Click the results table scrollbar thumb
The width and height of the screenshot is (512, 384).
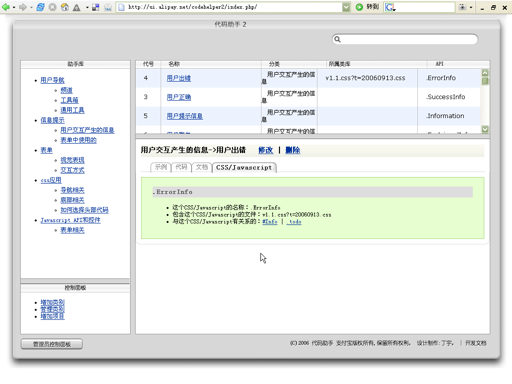(485, 81)
